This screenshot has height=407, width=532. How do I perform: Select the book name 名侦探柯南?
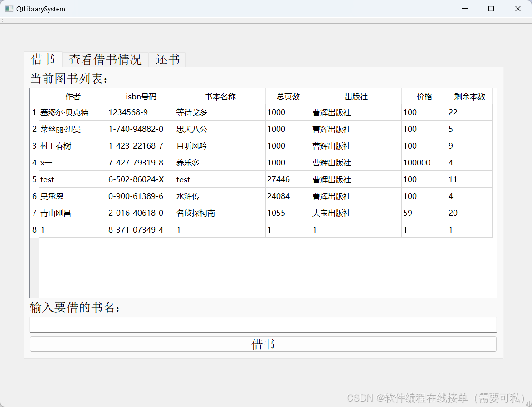[220, 213]
